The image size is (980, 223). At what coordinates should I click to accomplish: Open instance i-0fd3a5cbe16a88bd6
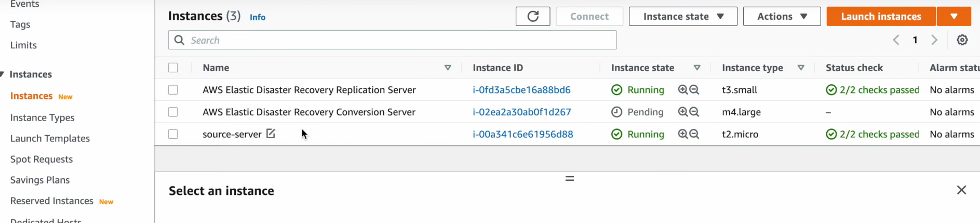click(x=521, y=90)
